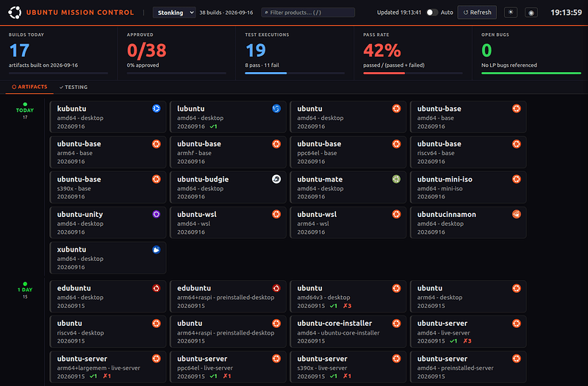
Task: Click the ubuntu arm64 desktop 20260915 card title
Action: point(430,288)
